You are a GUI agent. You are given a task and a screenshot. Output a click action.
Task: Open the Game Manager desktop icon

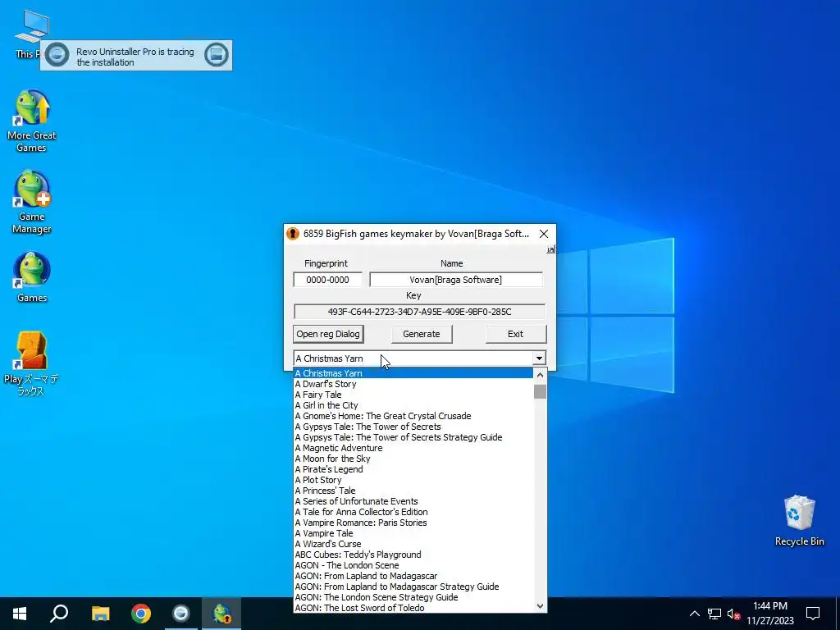click(32, 202)
